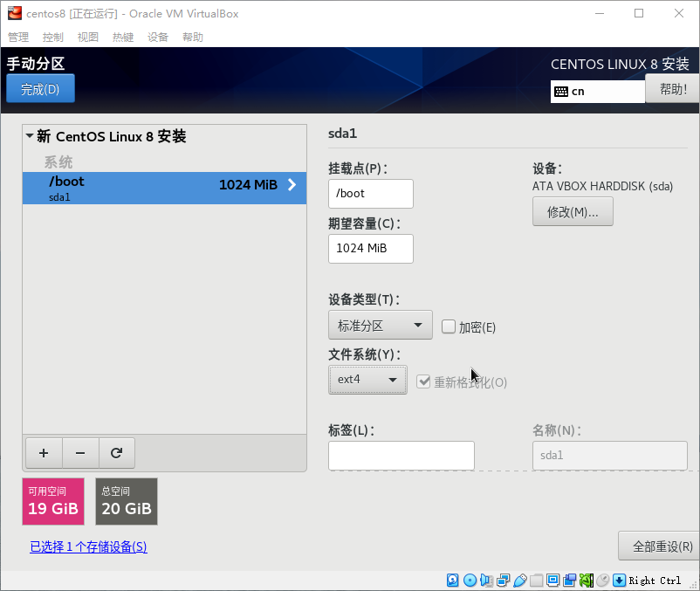Click the keyboard layout cn indicator

(597, 92)
